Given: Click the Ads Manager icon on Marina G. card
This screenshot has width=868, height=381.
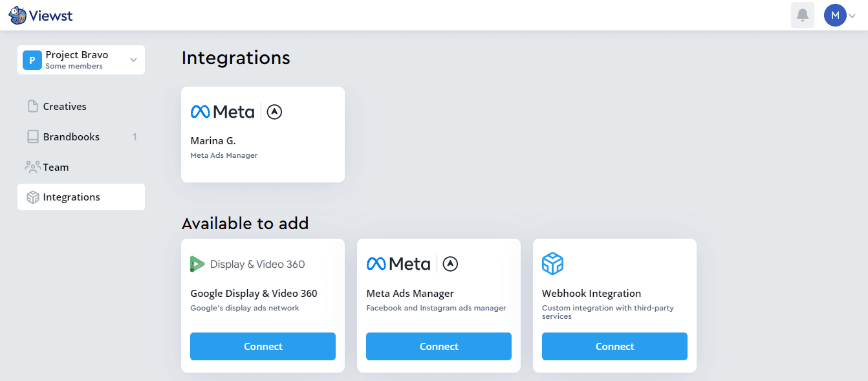Looking at the screenshot, I should point(274,112).
